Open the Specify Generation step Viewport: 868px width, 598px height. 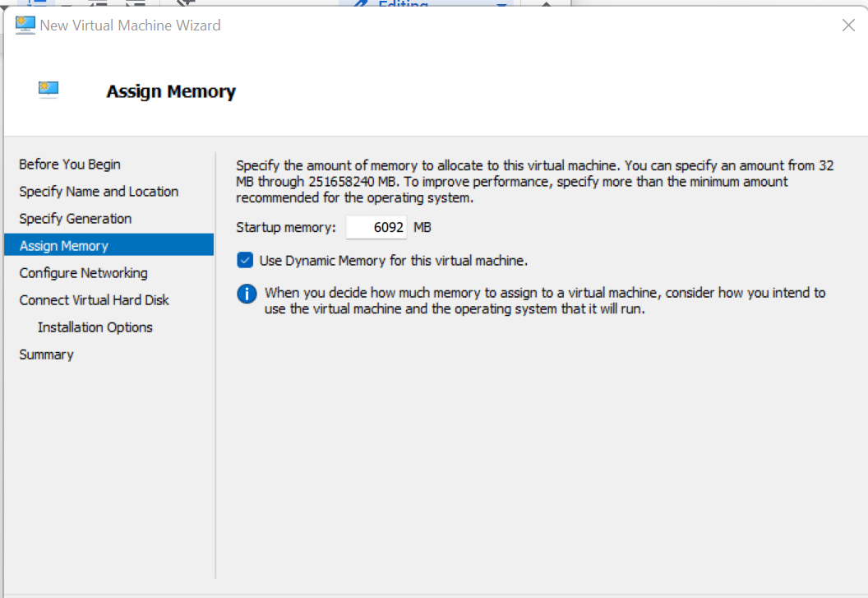tap(76, 219)
